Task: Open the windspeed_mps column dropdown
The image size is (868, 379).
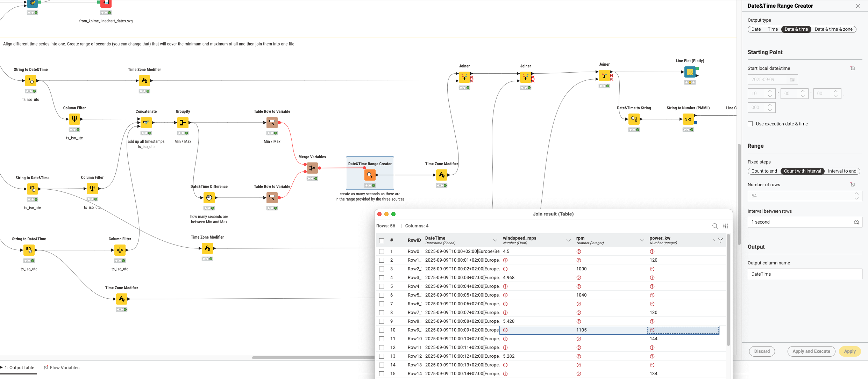Action: coord(568,240)
